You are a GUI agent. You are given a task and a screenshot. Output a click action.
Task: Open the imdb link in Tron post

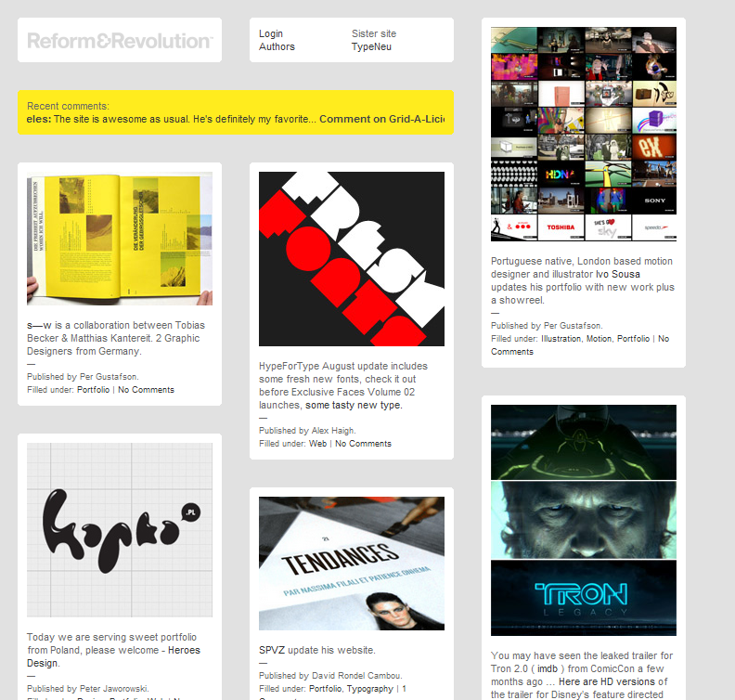point(548,668)
